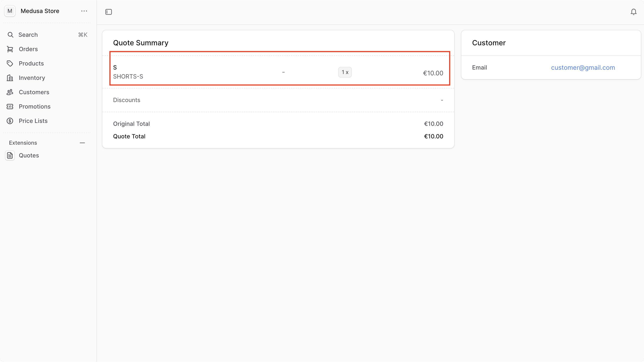Open the Medusa Store three-dot menu
Viewport: 644px width, 362px height.
point(84,11)
